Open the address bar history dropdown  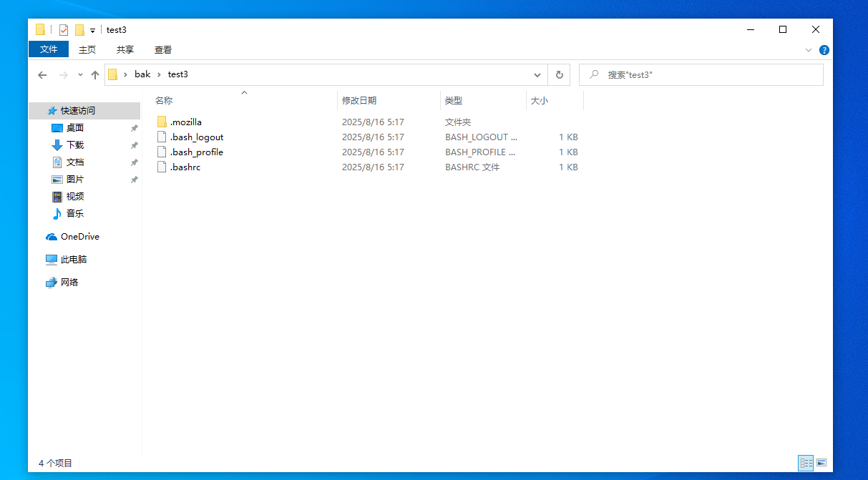pos(537,74)
